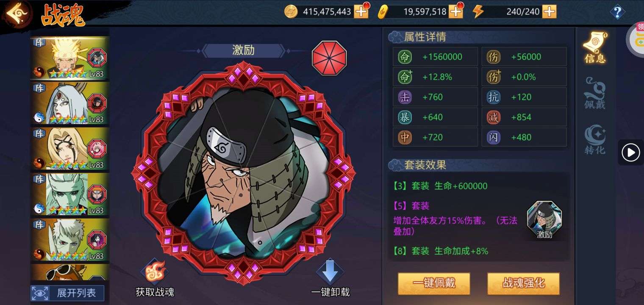Select the red octagon soul icon
The width and height of the screenshot is (644, 305).
click(329, 58)
